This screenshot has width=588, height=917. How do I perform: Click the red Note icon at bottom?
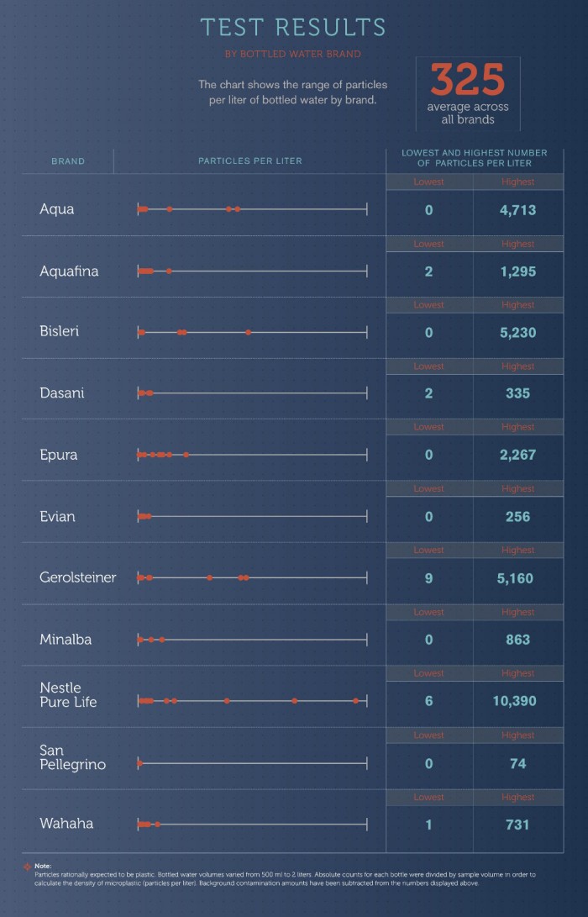(28, 865)
